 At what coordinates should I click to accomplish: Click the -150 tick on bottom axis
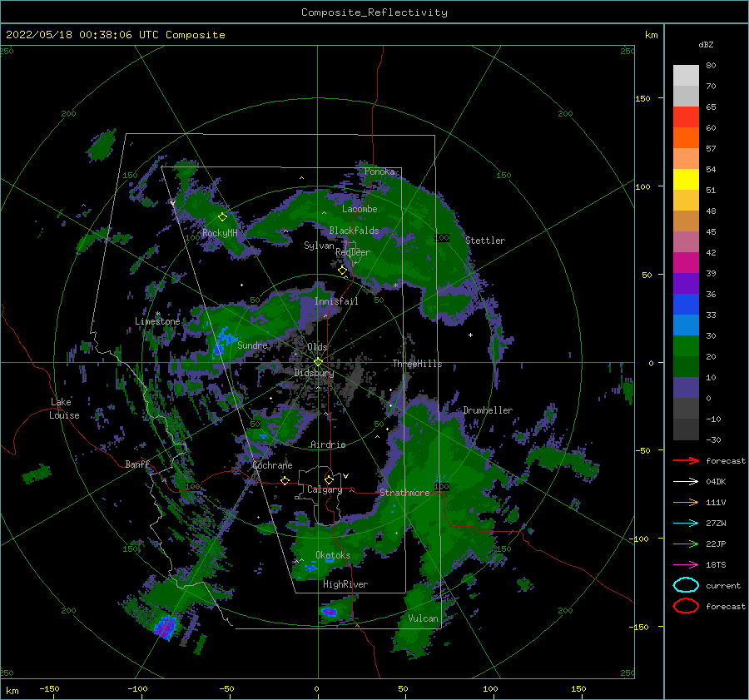coord(49,688)
